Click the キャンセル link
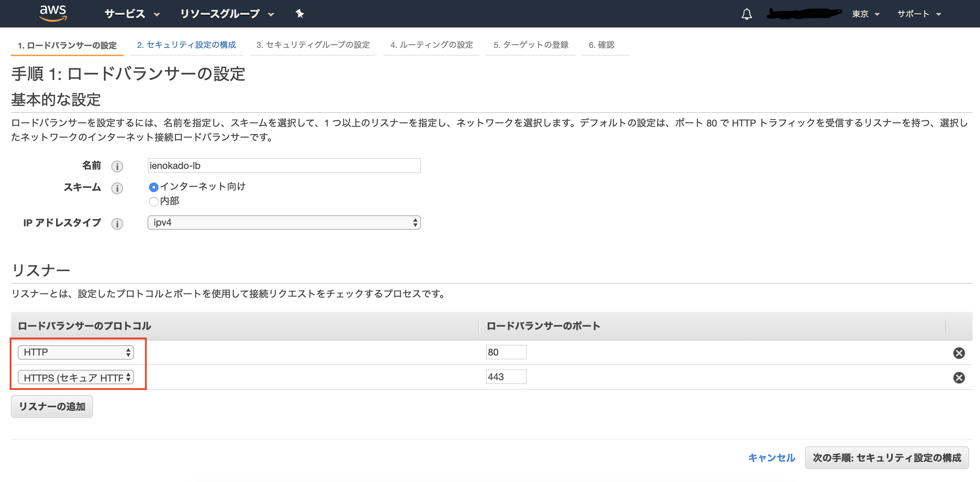Screen dimensions: 980x482 click(772, 458)
